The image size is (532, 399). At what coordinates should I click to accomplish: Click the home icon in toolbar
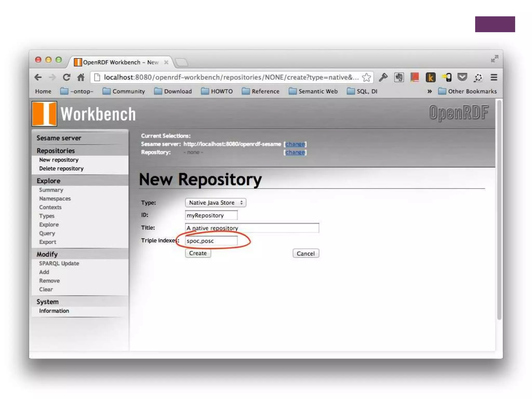coord(81,77)
